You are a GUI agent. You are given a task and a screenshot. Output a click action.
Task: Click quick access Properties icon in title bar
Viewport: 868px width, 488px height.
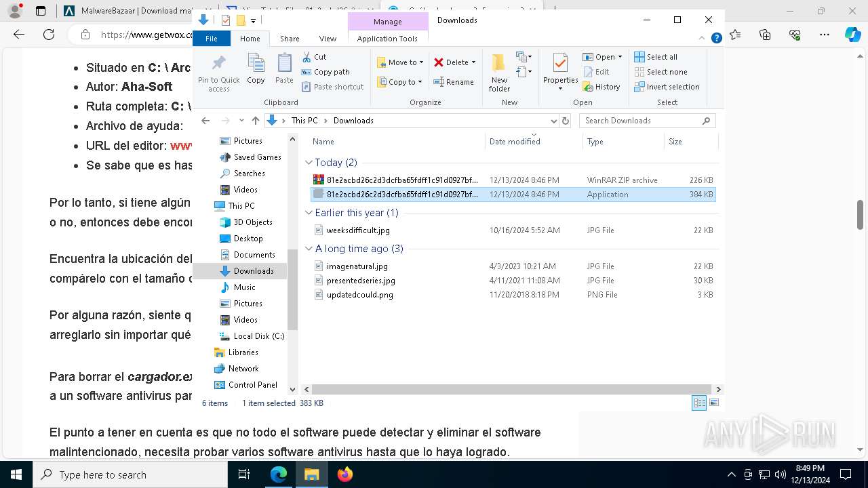(x=226, y=20)
